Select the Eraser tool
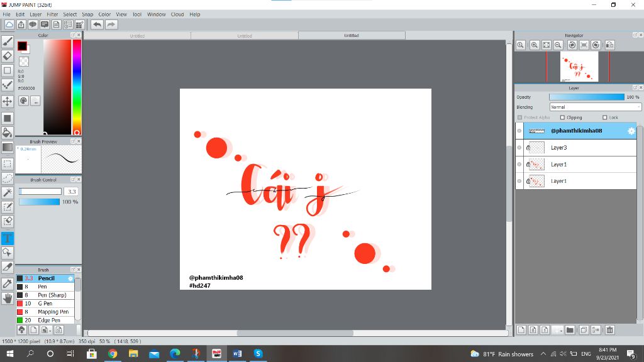Screen dimensions: 644x362 pyautogui.click(x=8, y=56)
